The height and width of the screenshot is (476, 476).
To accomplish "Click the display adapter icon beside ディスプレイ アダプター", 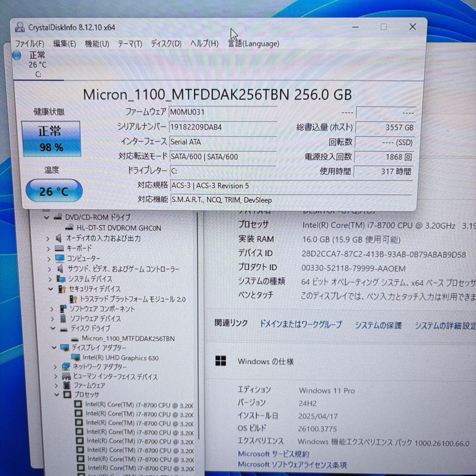I will click(x=65, y=347).
